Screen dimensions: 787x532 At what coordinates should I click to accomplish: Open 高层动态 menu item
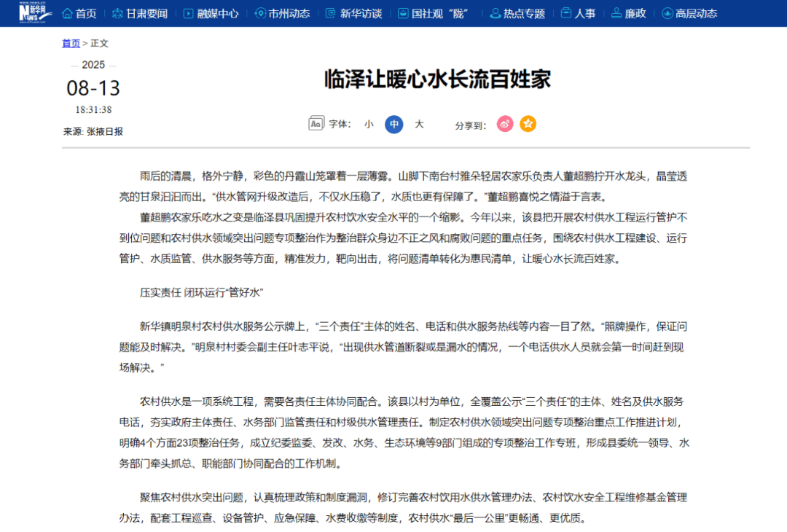click(696, 14)
